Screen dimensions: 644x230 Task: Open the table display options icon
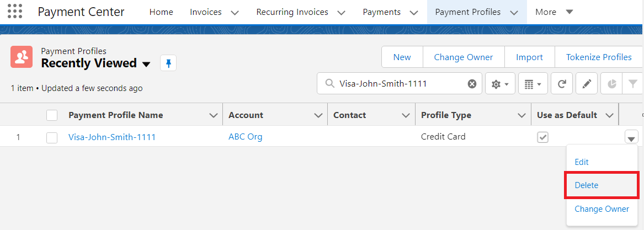533,84
